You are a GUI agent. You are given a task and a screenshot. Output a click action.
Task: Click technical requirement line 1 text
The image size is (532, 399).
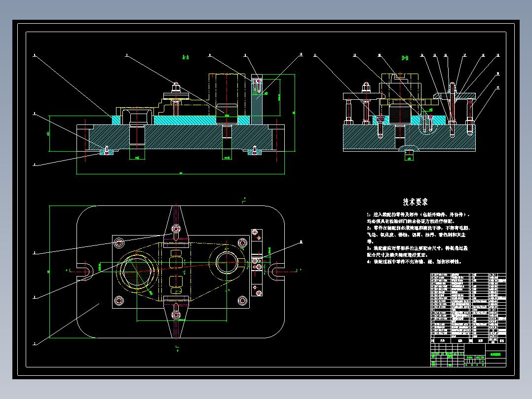[x=418, y=218]
